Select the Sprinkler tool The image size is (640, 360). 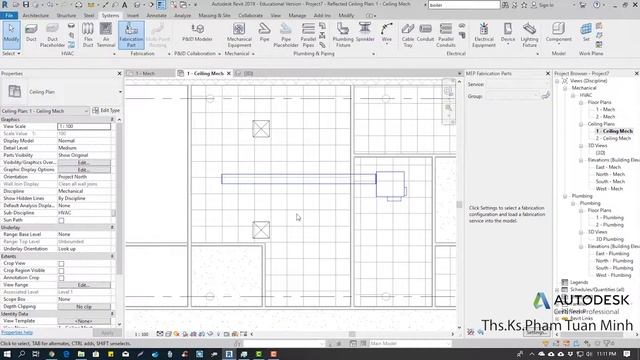365,33
